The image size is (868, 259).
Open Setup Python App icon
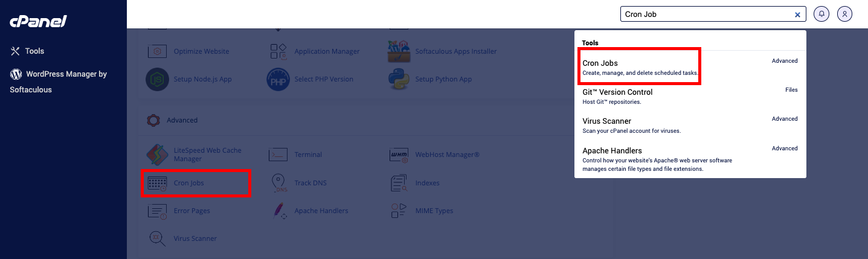399,79
